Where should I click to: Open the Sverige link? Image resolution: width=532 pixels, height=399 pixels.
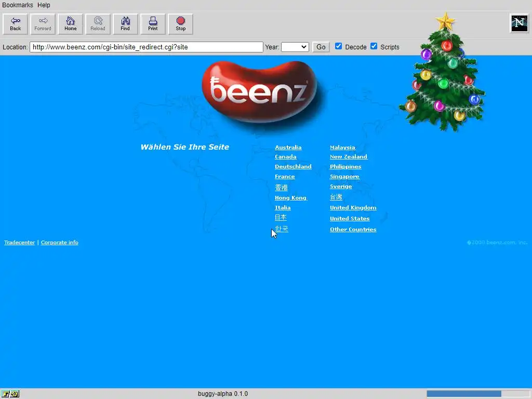(x=341, y=187)
